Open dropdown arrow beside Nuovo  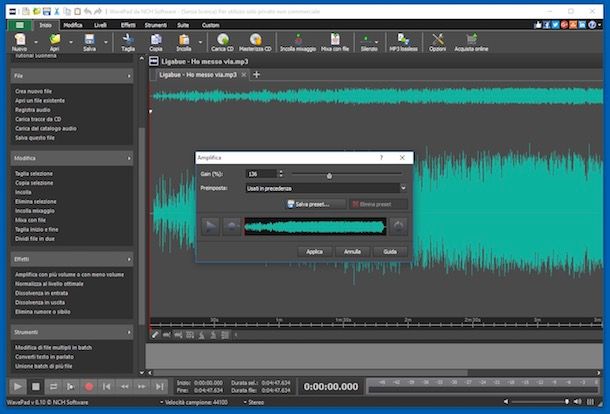(x=36, y=42)
